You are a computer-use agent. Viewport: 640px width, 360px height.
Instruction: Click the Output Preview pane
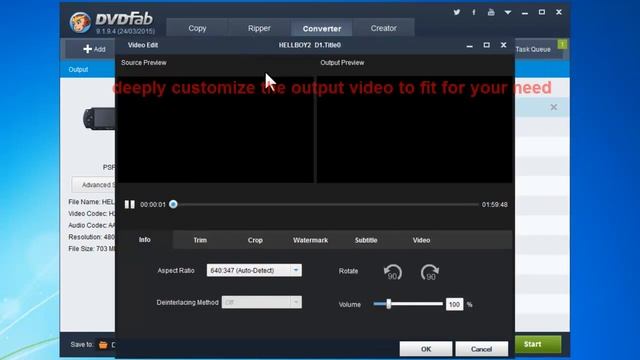[415, 129]
